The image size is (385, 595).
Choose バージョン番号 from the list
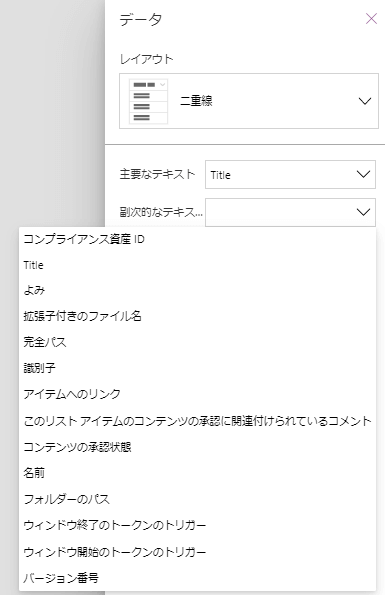[x=197, y=578]
